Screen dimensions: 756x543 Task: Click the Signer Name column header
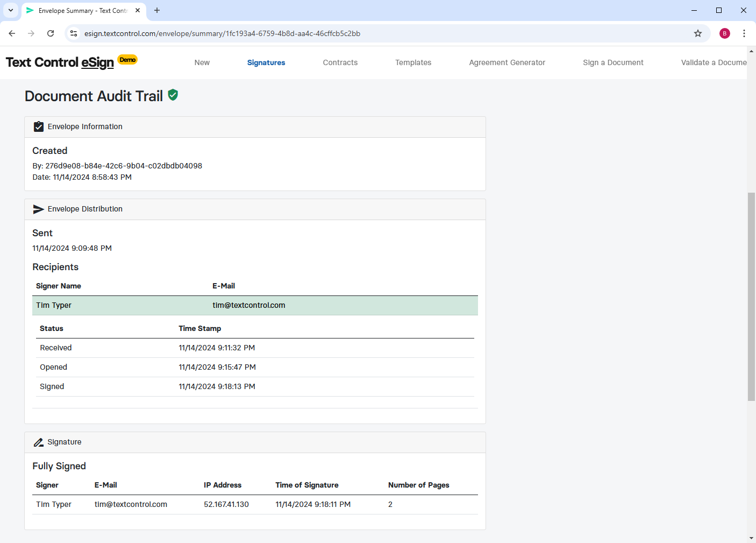point(59,286)
